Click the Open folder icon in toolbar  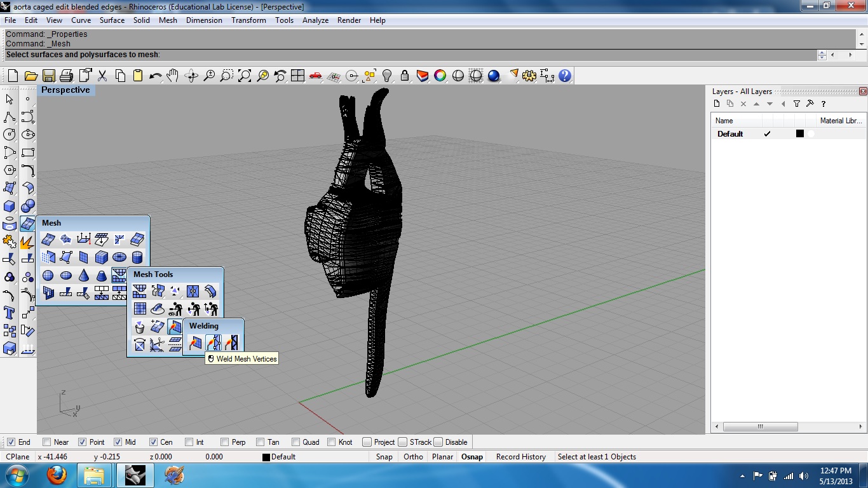tap(31, 76)
